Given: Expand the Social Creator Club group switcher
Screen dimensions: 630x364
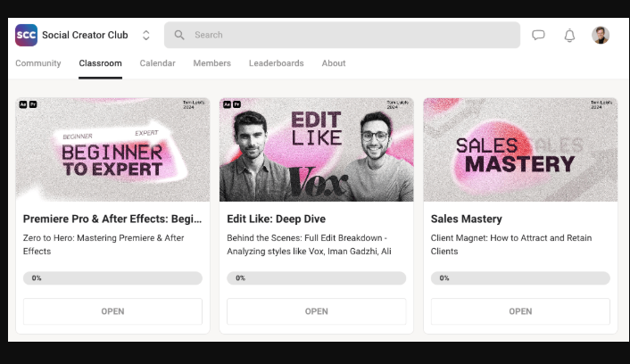Looking at the screenshot, I should tap(145, 36).
